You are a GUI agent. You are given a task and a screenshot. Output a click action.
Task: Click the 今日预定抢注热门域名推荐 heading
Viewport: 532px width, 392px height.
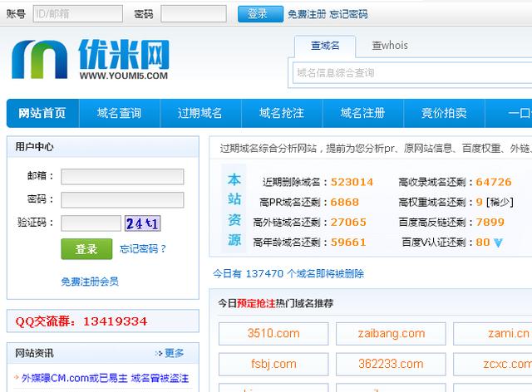coord(275,303)
